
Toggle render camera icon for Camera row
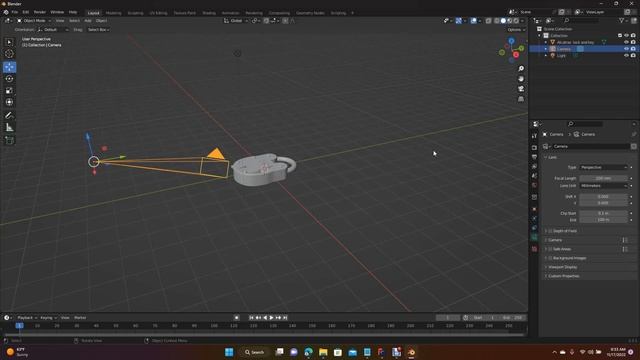tap(633, 49)
